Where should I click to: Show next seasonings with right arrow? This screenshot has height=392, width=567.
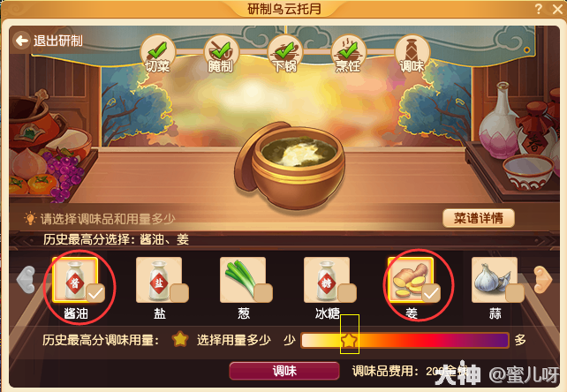(543, 279)
